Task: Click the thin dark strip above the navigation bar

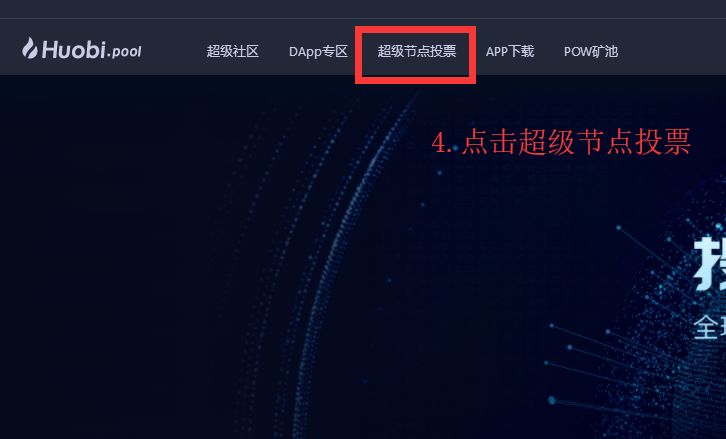Action: (x=363, y=9)
